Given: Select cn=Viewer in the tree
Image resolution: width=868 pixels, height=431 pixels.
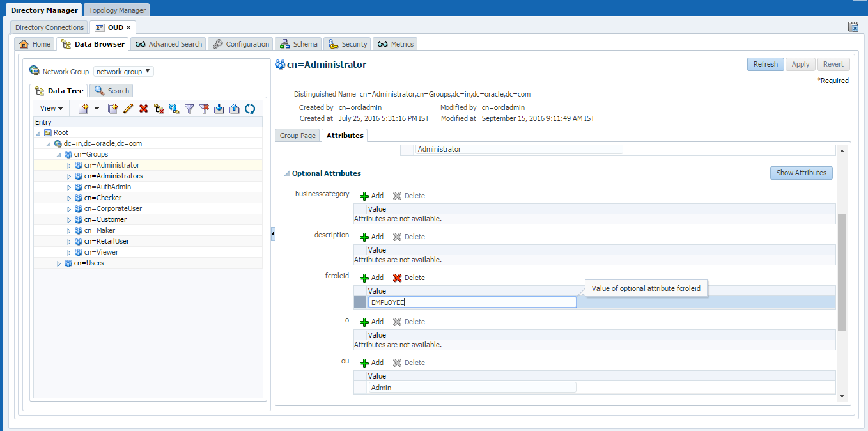Looking at the screenshot, I should 101,253.
